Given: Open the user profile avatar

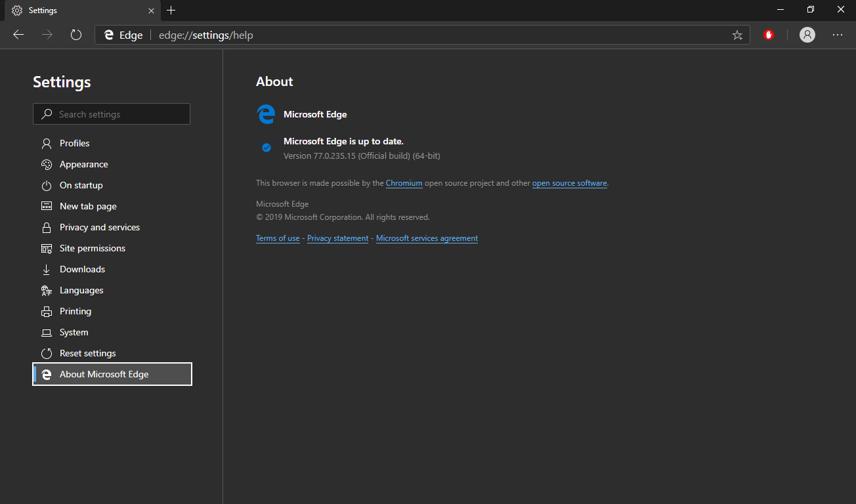Looking at the screenshot, I should pyautogui.click(x=807, y=35).
